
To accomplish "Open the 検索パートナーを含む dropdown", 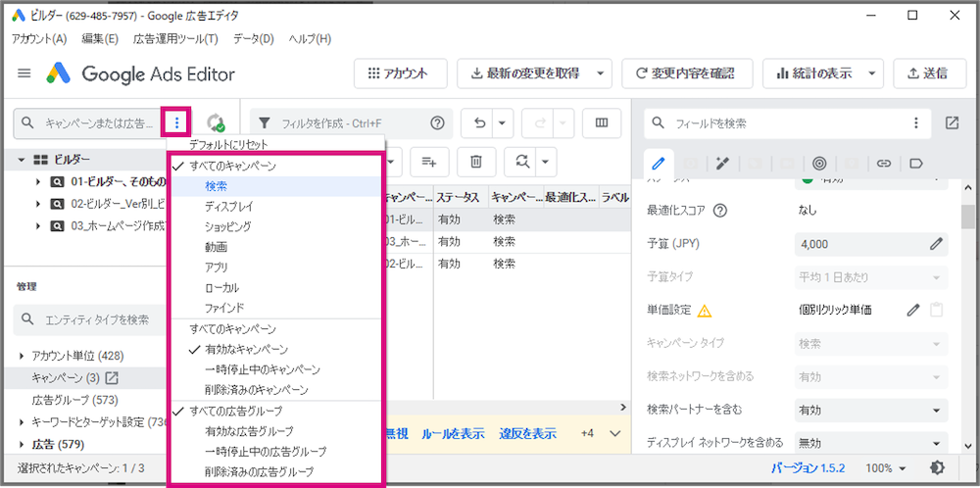I will pos(871,410).
